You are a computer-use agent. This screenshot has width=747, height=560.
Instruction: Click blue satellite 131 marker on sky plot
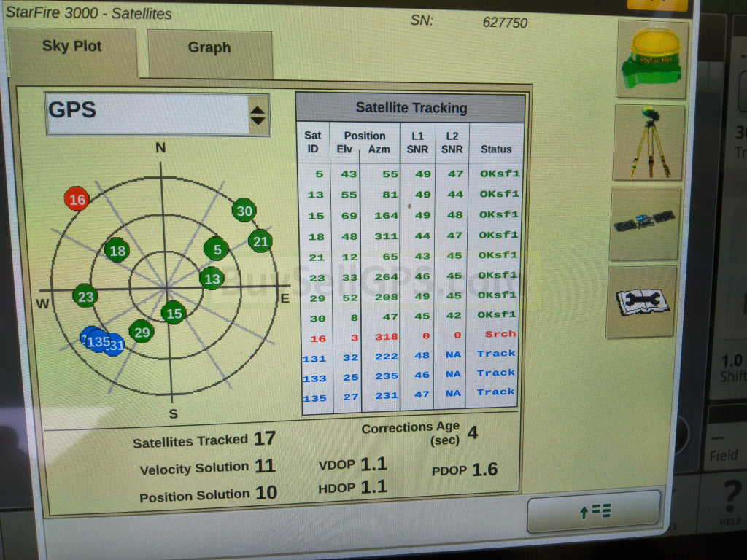tap(116, 345)
